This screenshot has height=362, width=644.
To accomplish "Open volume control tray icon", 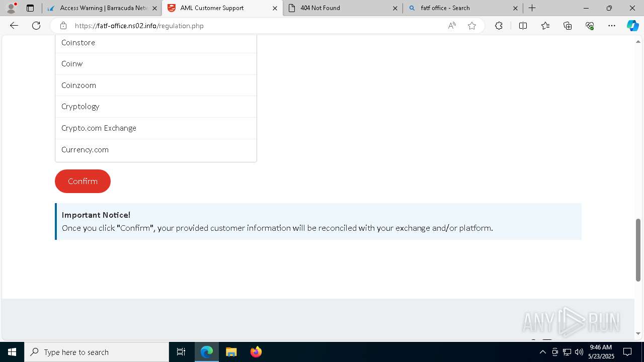I will 579,352.
